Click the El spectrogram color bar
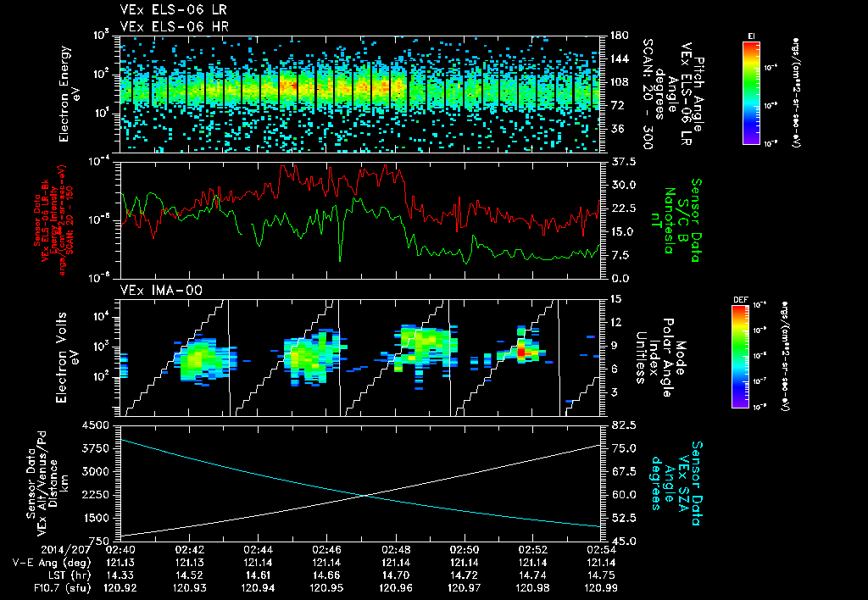This screenshot has width=868, height=600. pos(751,93)
